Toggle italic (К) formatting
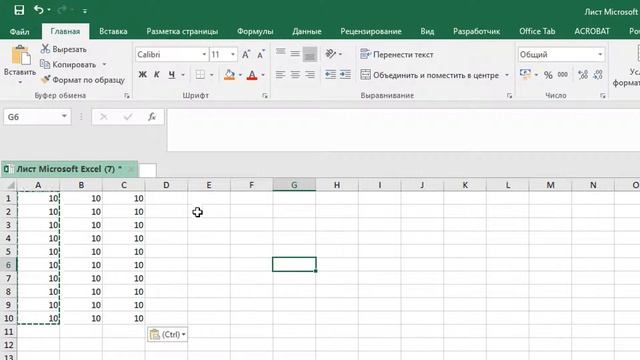This screenshot has width=640, height=360. [157, 75]
